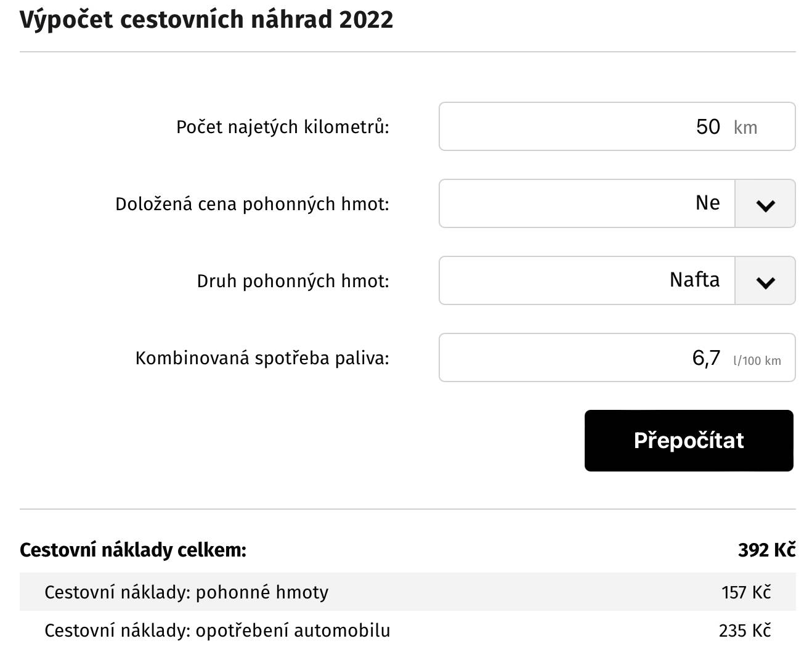Screen dimensions: 812x649
Task: Click the Výpočet cestovních náhrad 2022 heading
Action: (206, 20)
